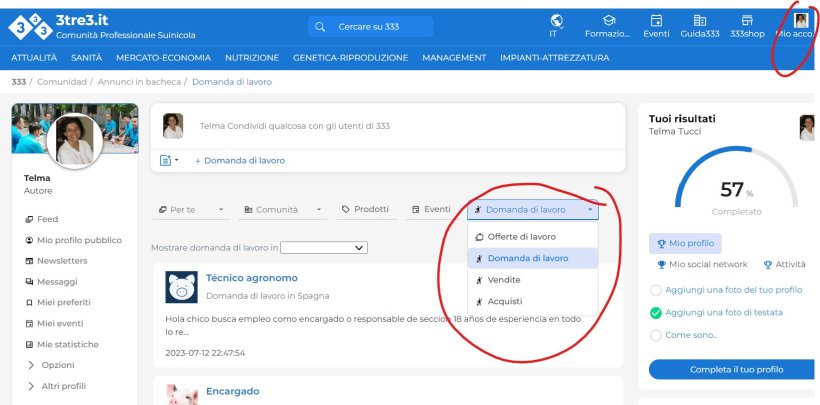
Task: Click the 3tre3.it logo icon
Action: [28, 25]
